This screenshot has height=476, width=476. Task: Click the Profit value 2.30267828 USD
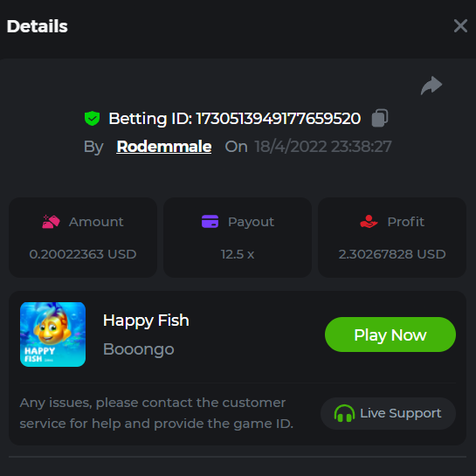click(392, 254)
